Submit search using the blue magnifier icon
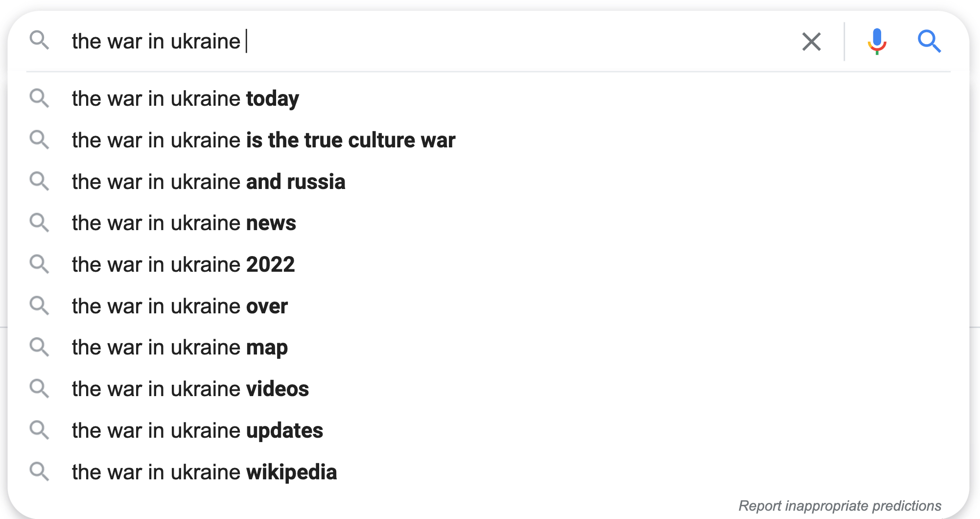This screenshot has width=980, height=519. (929, 42)
